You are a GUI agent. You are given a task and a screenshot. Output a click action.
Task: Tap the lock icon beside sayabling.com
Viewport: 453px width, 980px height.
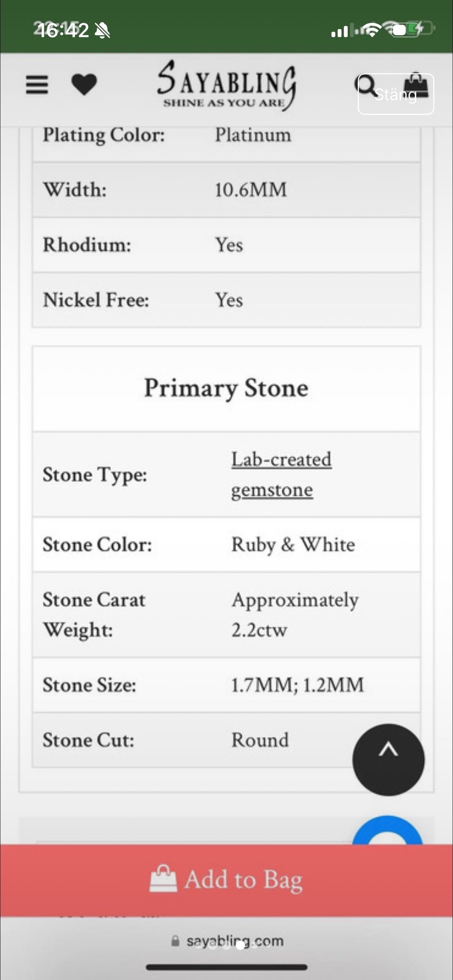(x=175, y=941)
